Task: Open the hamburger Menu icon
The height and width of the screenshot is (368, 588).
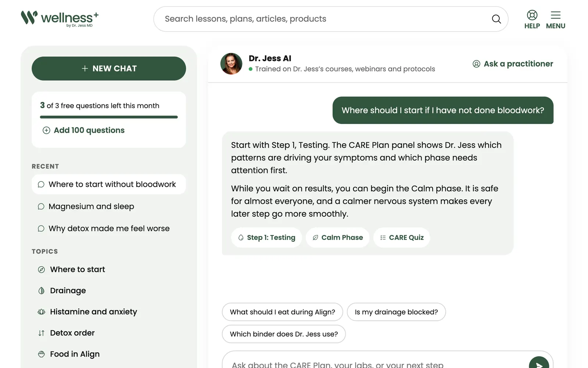Action: coord(556,15)
